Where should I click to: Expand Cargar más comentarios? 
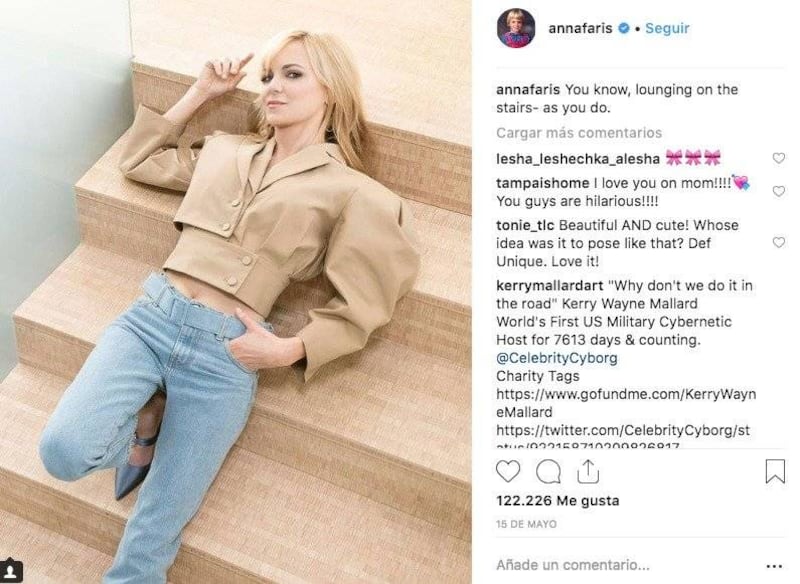click(579, 133)
